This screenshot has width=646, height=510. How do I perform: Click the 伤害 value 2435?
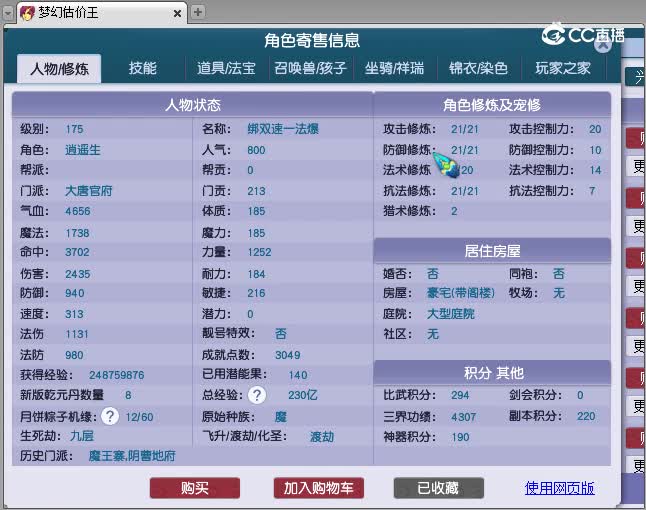(x=77, y=274)
